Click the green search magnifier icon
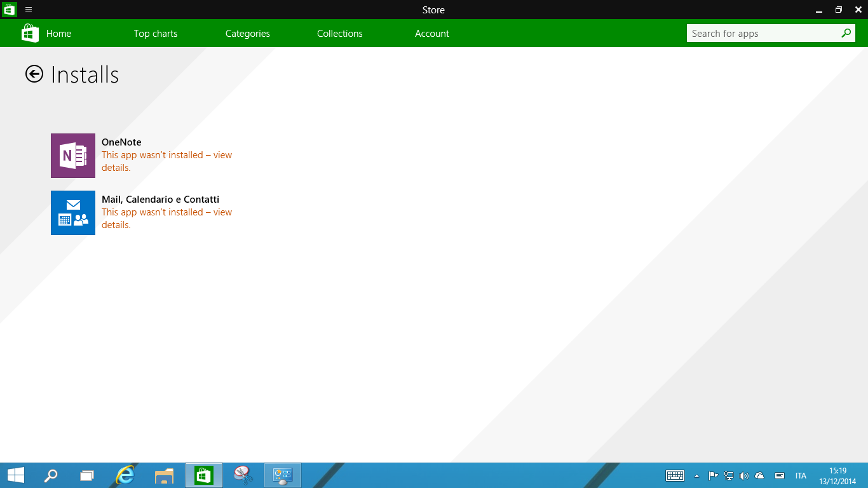The height and width of the screenshot is (488, 868). tap(846, 33)
